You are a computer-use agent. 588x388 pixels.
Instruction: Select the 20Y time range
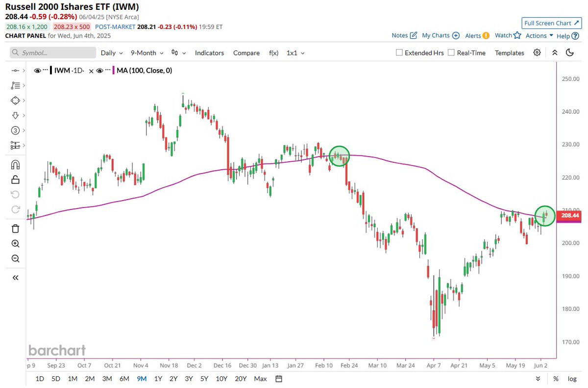coord(241,379)
